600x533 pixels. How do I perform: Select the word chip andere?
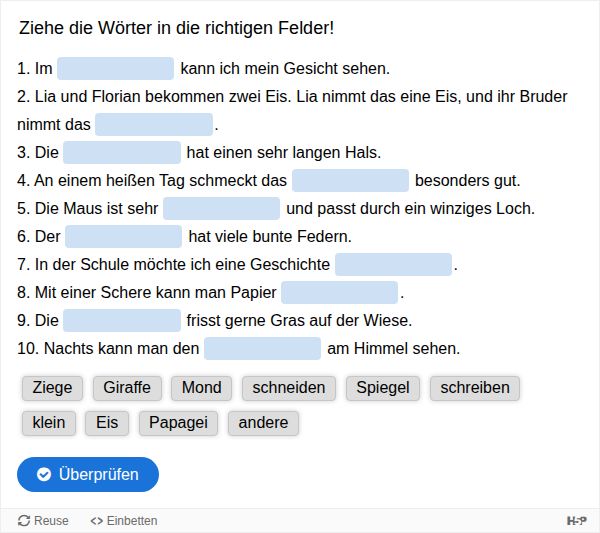(263, 423)
